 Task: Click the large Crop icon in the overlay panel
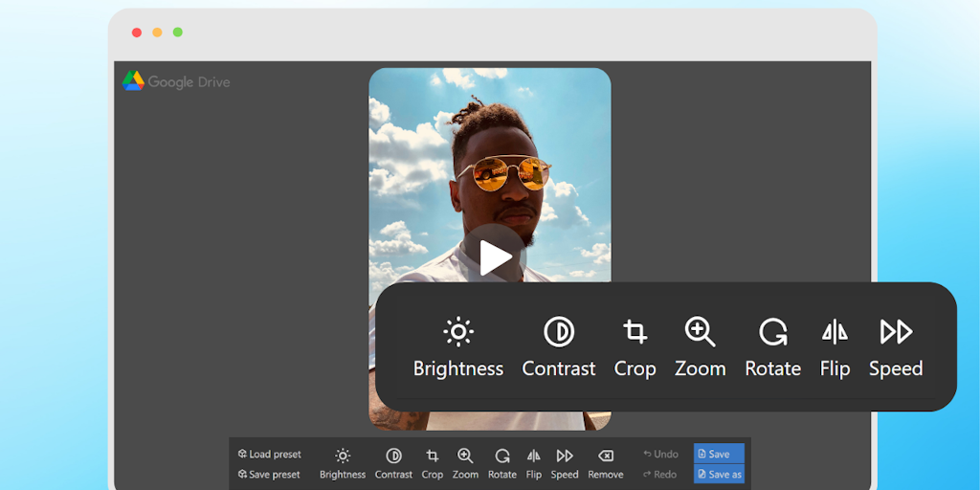[635, 332]
